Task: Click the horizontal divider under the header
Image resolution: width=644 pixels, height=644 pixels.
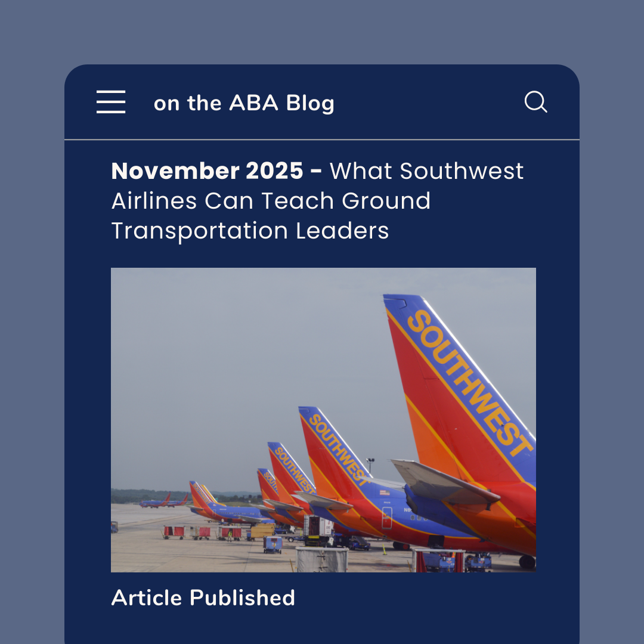Action: pos(322,140)
